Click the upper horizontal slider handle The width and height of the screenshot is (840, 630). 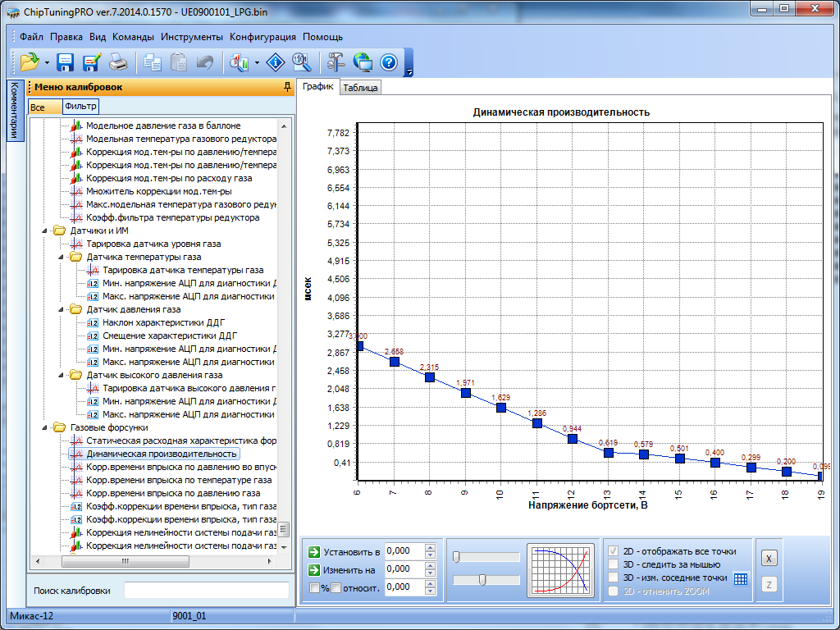click(456, 557)
